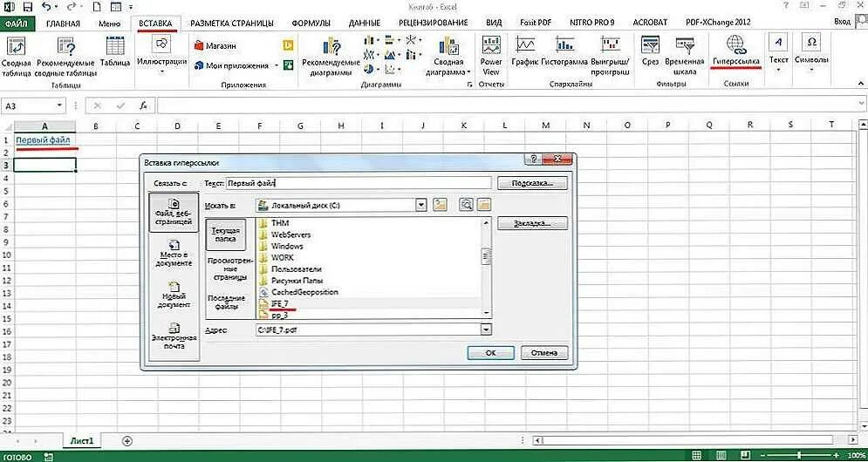
Task: Open the Символы ribbon group
Action: coord(811,54)
